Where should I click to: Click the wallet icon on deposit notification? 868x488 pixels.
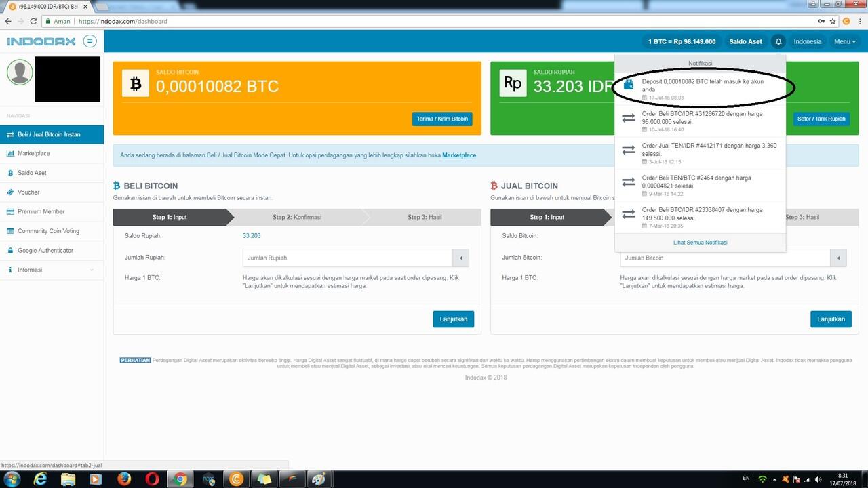629,85
